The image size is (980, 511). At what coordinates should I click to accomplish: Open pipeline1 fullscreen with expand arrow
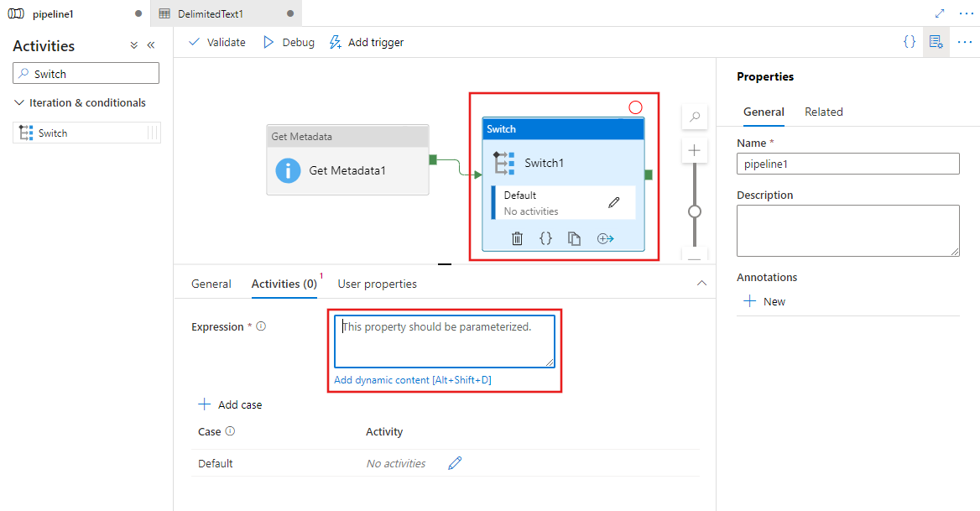click(x=940, y=13)
